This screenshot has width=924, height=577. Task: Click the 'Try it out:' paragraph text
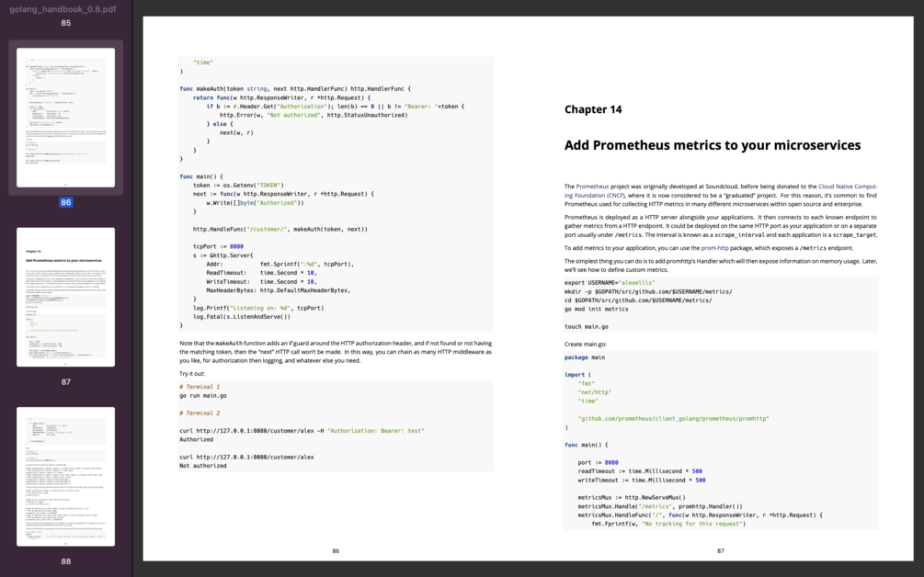tap(192, 374)
